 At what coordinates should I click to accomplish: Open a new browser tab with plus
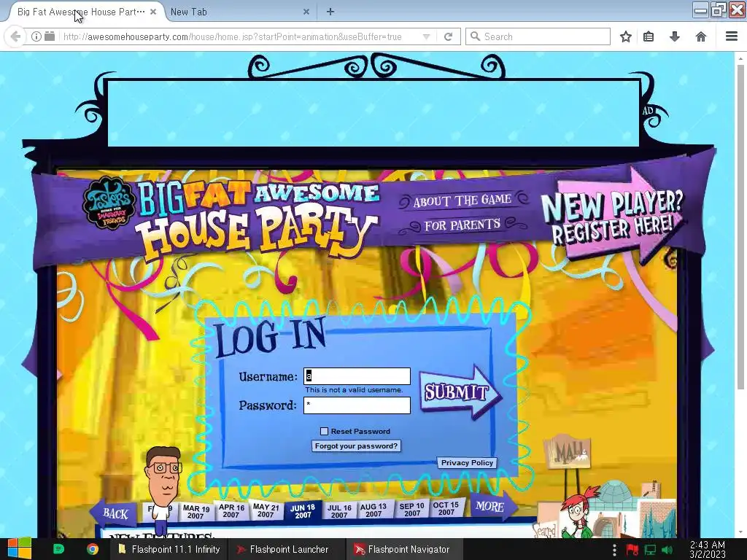click(330, 12)
